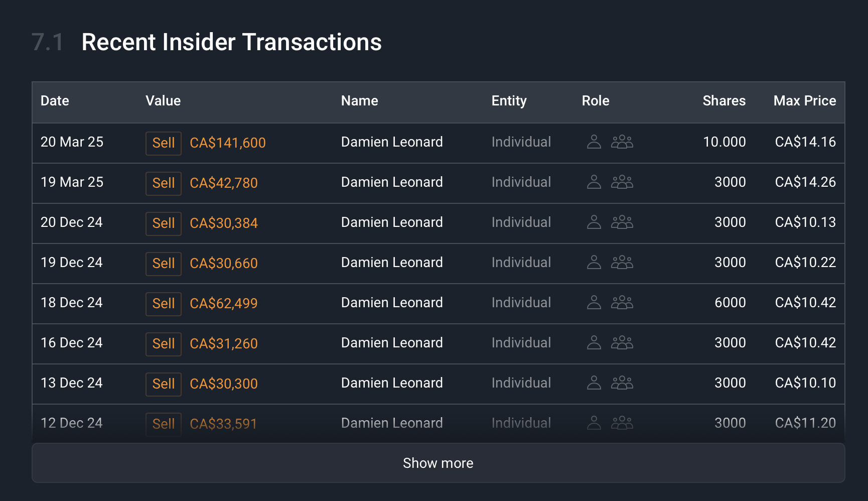Click individual role icon for 19 Dec 24 row
The height and width of the screenshot is (501, 868).
[594, 263]
